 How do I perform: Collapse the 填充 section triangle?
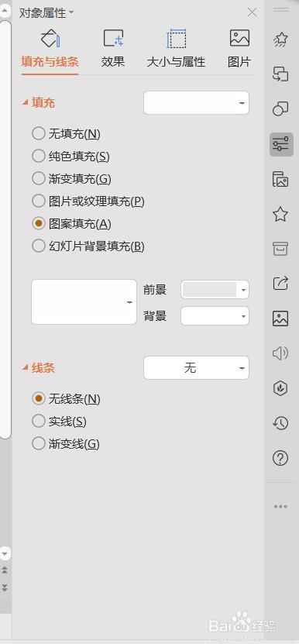pos(26,102)
